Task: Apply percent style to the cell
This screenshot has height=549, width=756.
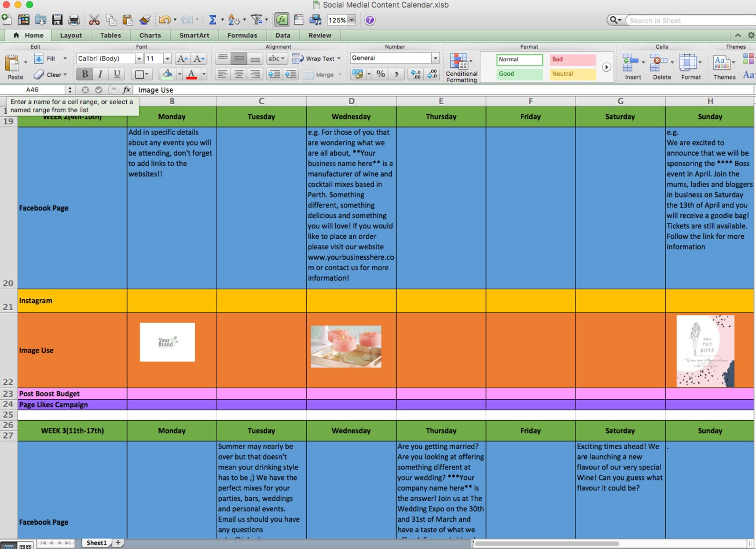Action: click(380, 74)
